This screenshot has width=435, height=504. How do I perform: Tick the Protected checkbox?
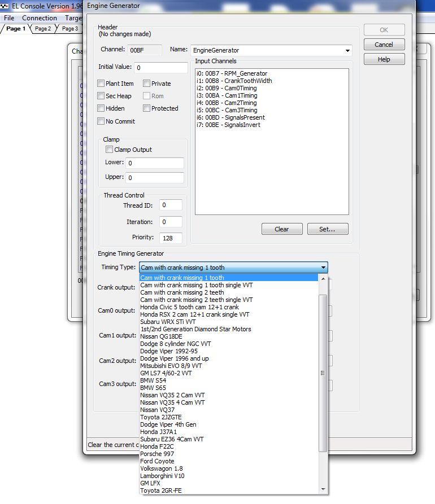coord(147,108)
